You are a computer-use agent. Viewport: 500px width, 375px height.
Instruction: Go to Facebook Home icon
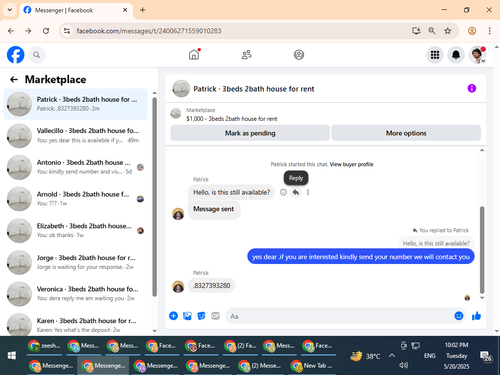coord(194,55)
